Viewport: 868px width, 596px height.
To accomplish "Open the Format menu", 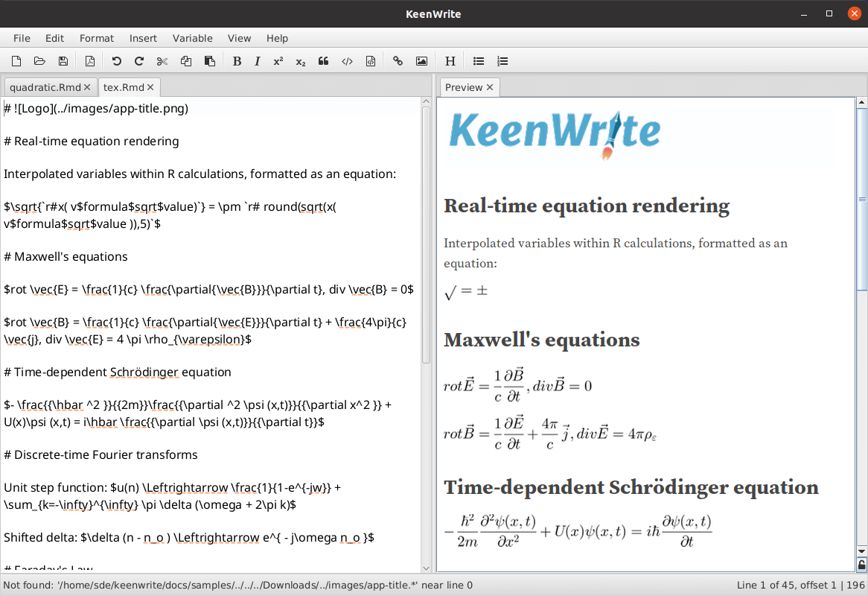I will pyautogui.click(x=96, y=38).
